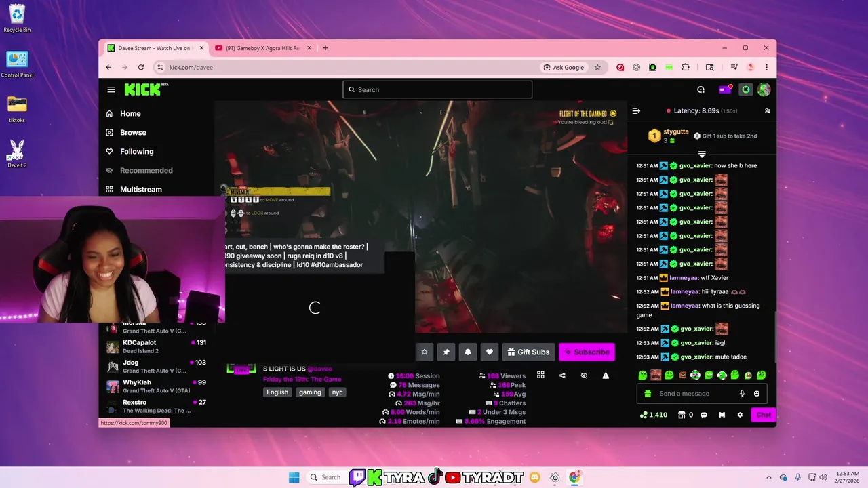
Task: Open Multistream in Kick sidebar
Action: coord(140,190)
